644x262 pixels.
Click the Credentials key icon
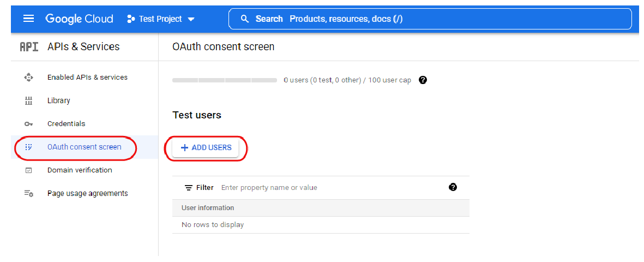28,124
